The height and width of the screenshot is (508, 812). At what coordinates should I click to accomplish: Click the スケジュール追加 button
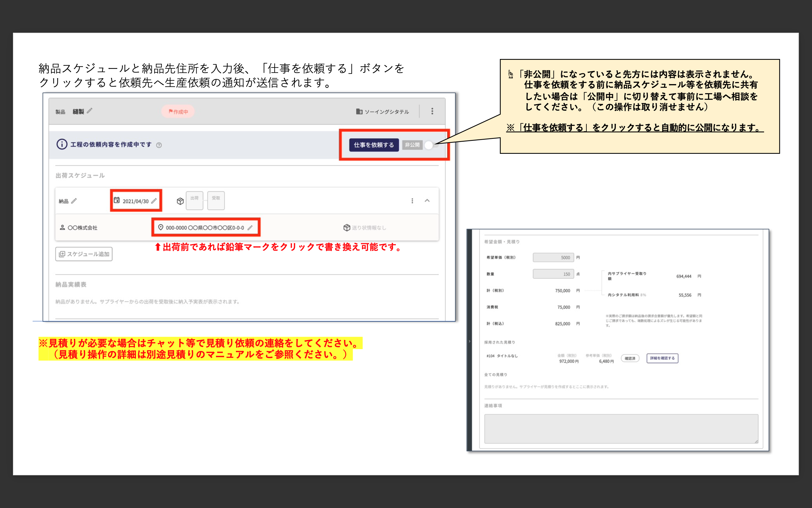tap(84, 254)
